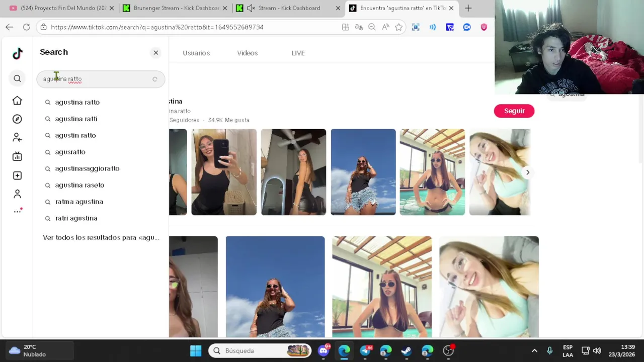Open Telegram from the taskbar
644x362 pixels.
tap(365, 350)
